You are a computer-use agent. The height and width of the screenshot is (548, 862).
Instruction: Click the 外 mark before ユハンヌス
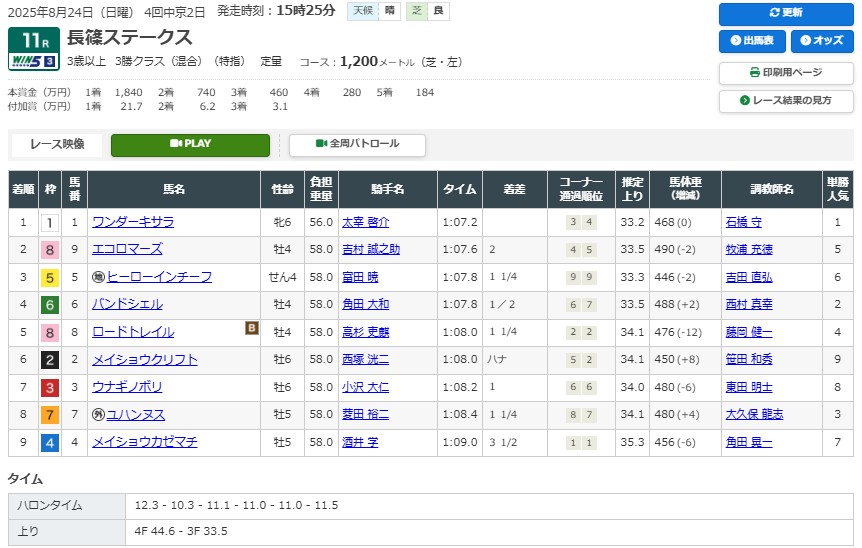point(98,414)
